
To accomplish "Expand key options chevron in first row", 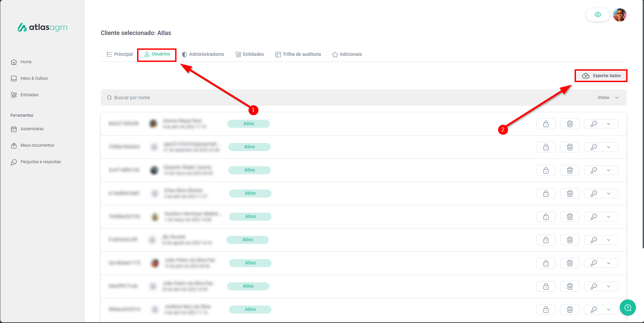I will [609, 124].
